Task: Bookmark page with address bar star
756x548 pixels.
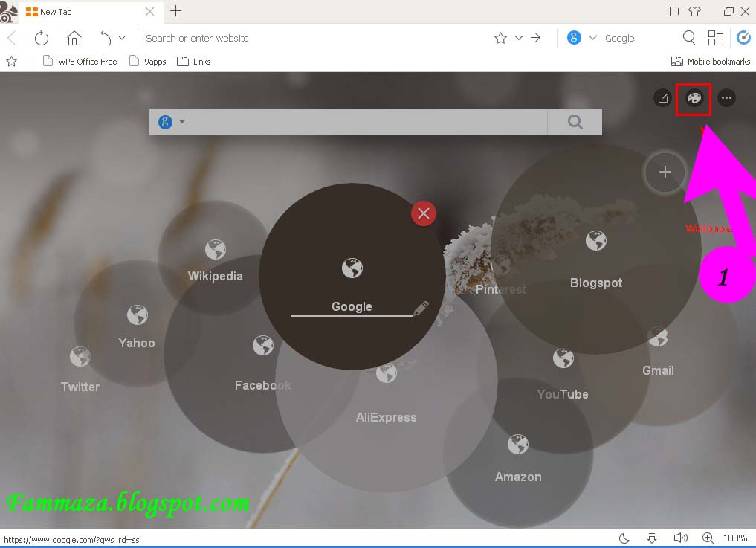Action: (x=500, y=38)
